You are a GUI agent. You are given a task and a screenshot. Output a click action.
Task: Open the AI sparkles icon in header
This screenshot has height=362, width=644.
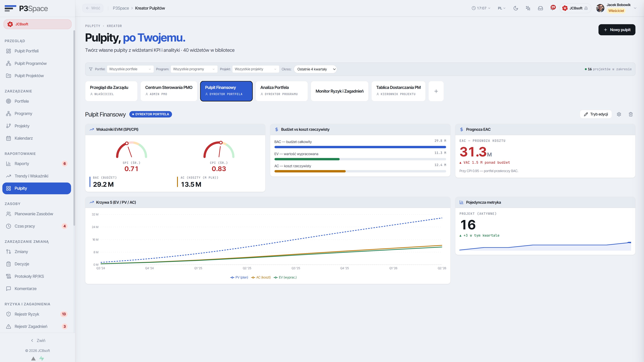click(528, 8)
